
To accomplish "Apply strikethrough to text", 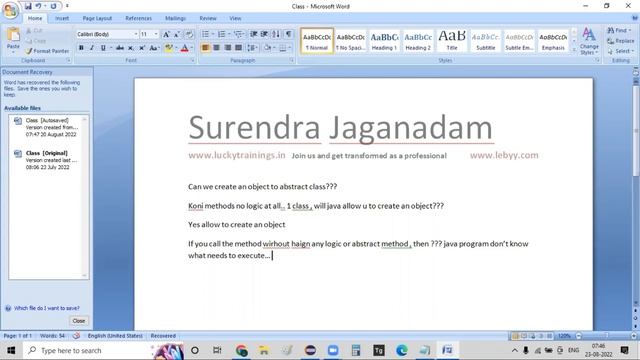I will [120, 48].
